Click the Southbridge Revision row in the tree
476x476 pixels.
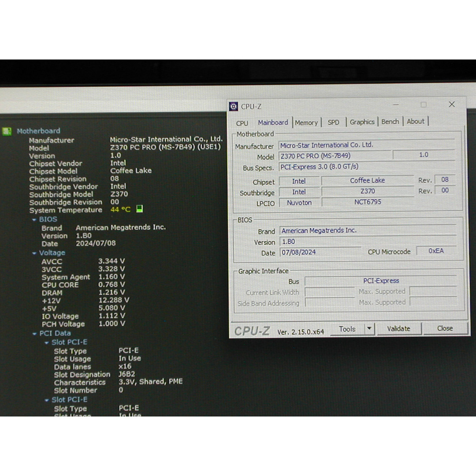[74, 202]
